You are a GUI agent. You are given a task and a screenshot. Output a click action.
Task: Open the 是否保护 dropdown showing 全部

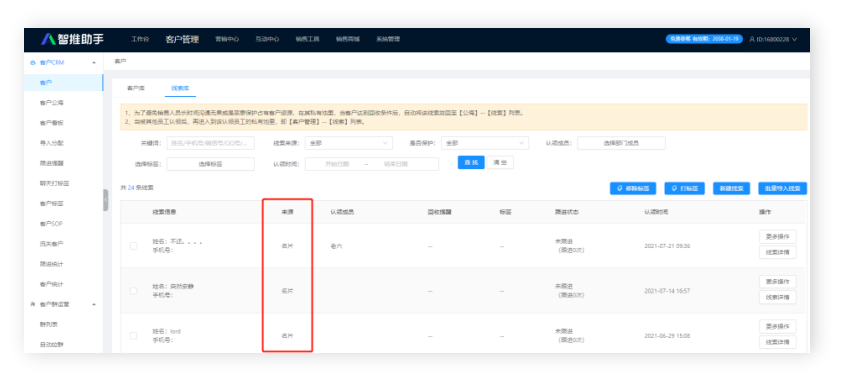[485, 143]
